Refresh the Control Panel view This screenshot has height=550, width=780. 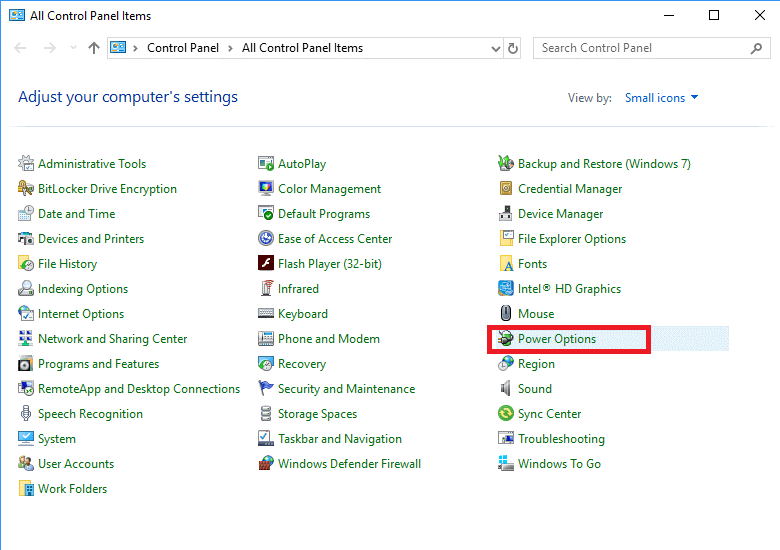click(x=513, y=48)
